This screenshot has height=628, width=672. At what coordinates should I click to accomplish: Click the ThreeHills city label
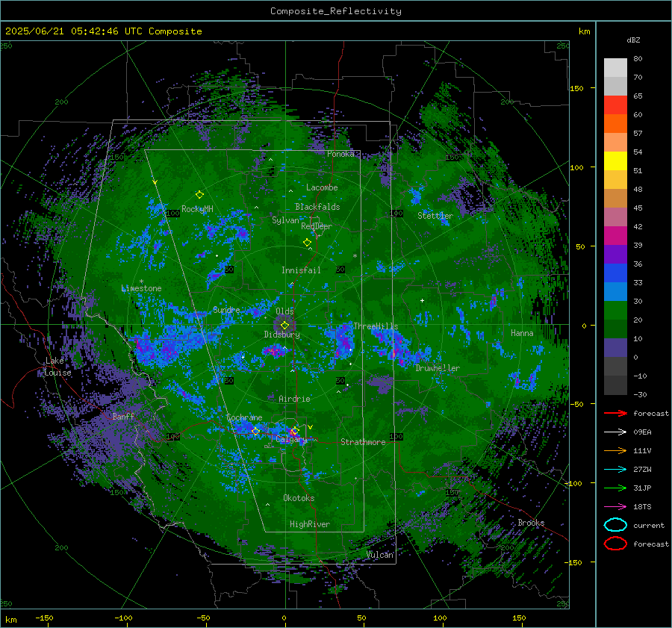376,326
